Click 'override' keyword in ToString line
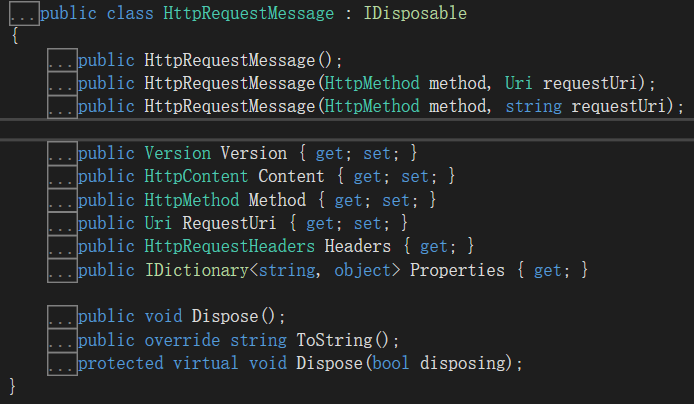 pos(182,340)
